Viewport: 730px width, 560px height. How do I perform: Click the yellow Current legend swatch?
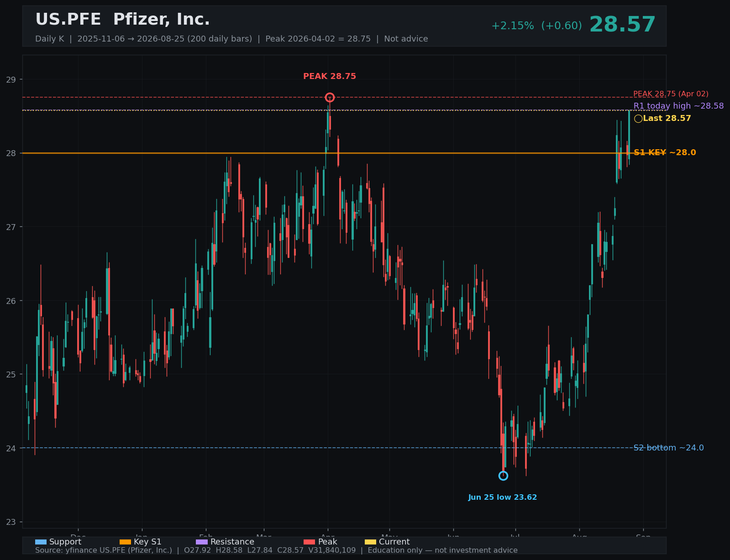[370, 542]
